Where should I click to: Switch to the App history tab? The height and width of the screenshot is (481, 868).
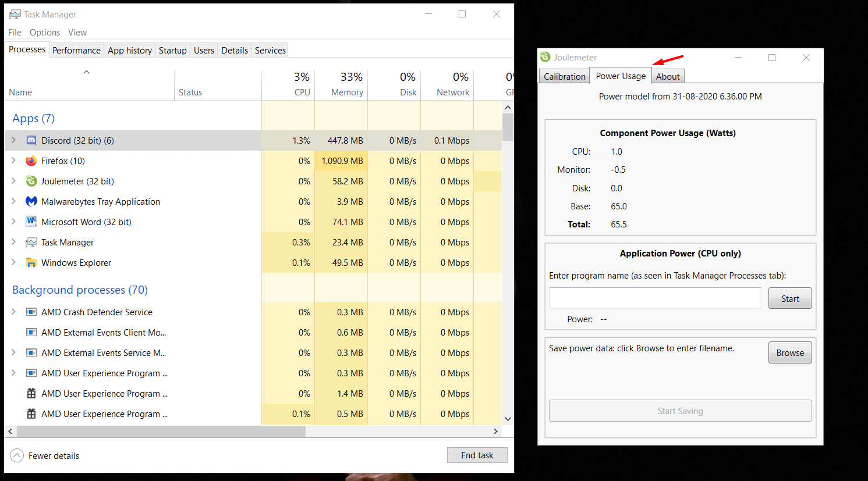pyautogui.click(x=130, y=51)
